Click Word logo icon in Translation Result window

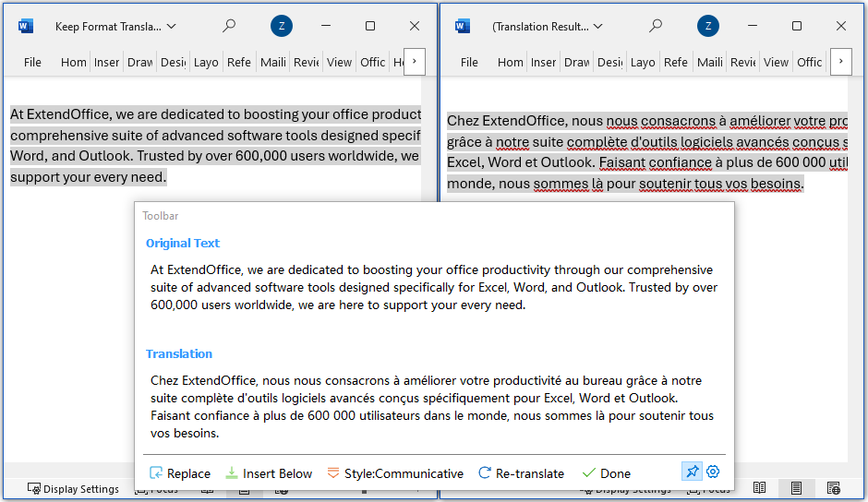point(463,26)
